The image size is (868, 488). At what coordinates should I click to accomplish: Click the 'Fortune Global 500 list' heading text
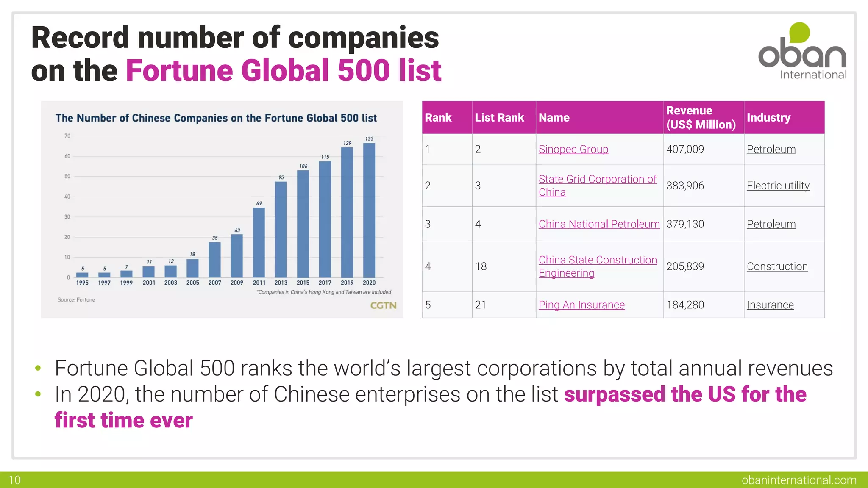(284, 70)
